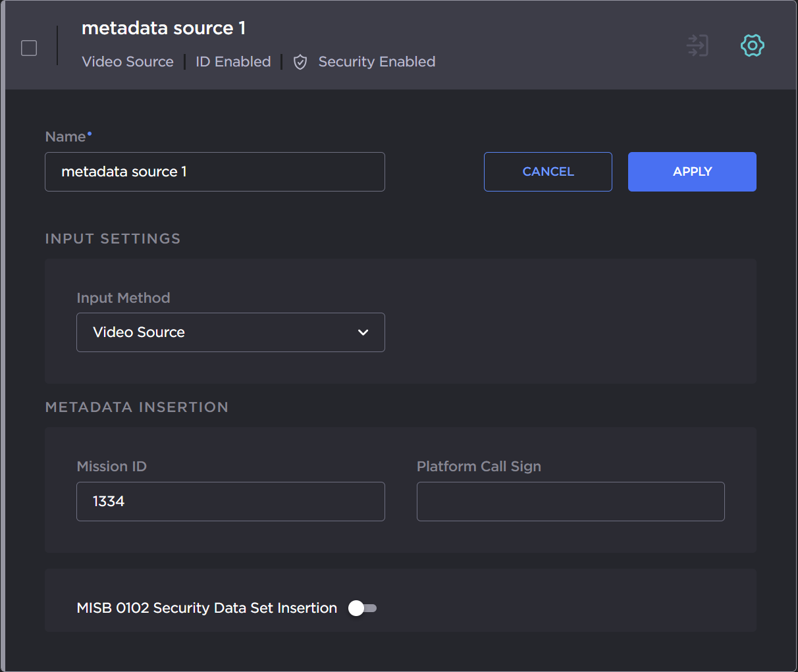
Task: Collapse the INPUT SETTINGS section header
Action: pyautogui.click(x=113, y=239)
